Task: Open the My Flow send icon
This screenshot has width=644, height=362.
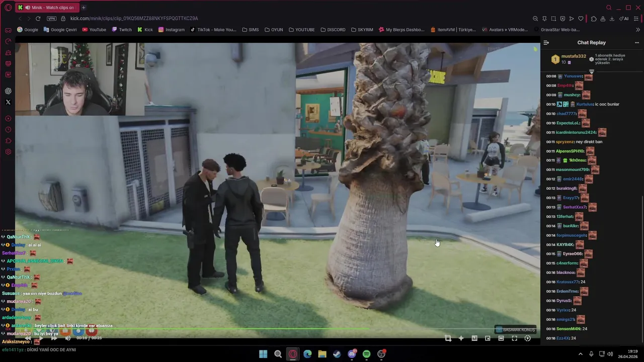Action: pyautogui.click(x=572, y=19)
